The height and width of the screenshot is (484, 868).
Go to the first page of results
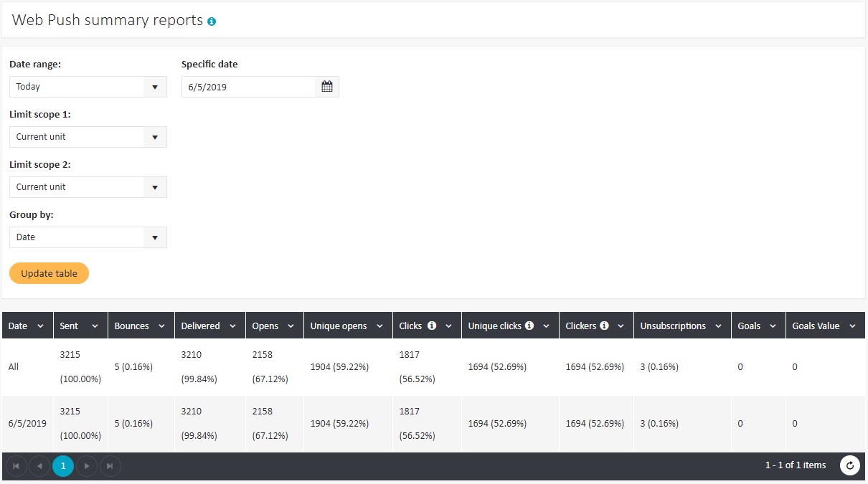(x=16, y=466)
